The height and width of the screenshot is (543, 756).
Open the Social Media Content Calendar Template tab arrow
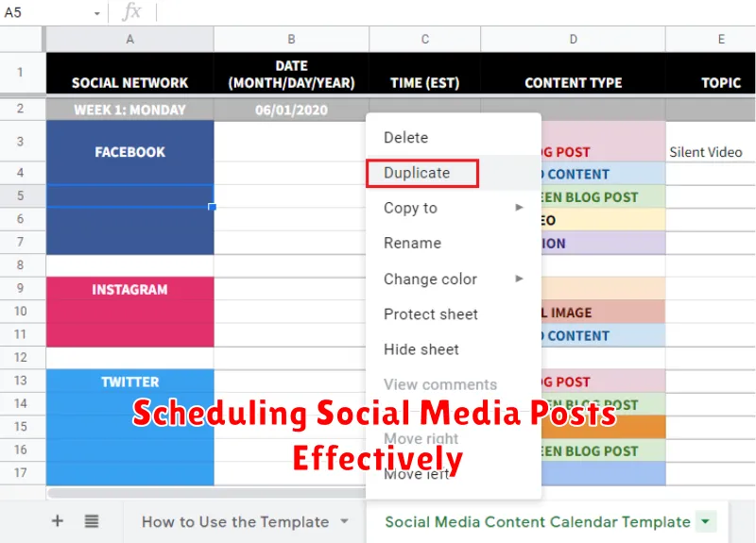click(705, 521)
